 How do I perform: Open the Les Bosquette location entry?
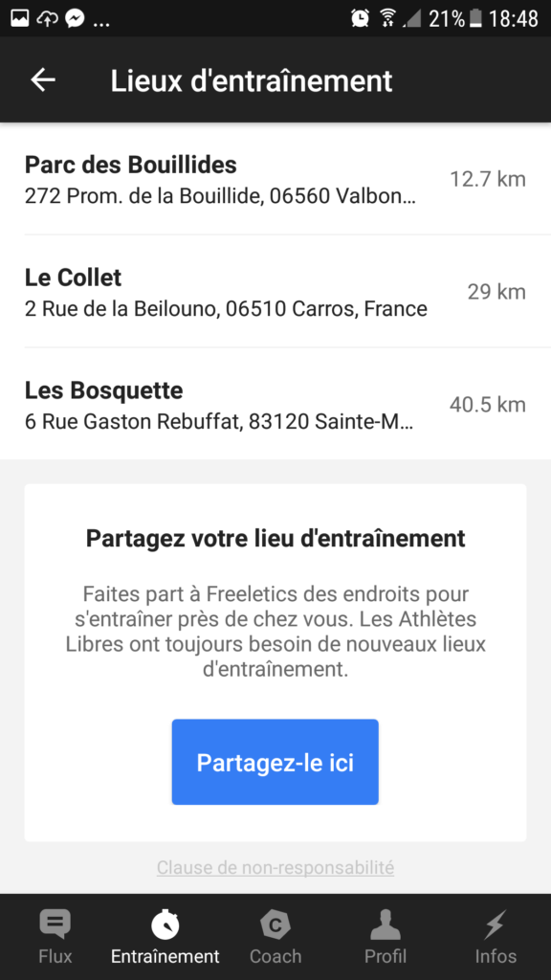coord(275,404)
